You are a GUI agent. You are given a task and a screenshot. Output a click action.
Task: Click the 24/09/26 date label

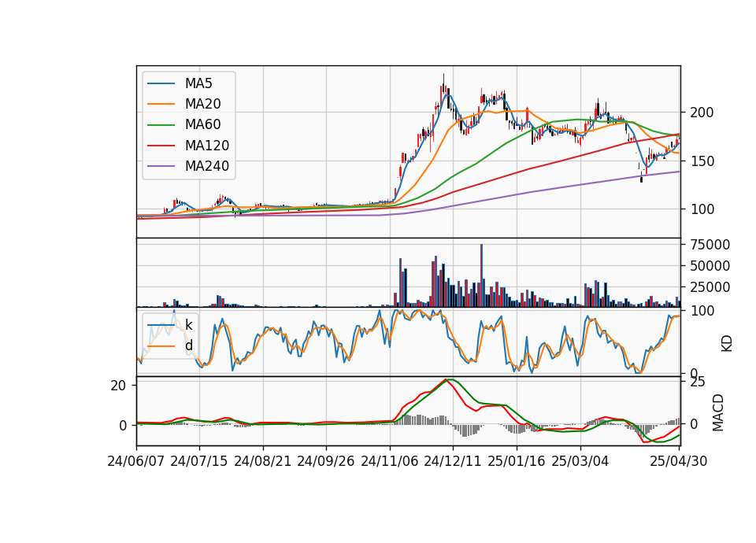pyautogui.click(x=326, y=462)
